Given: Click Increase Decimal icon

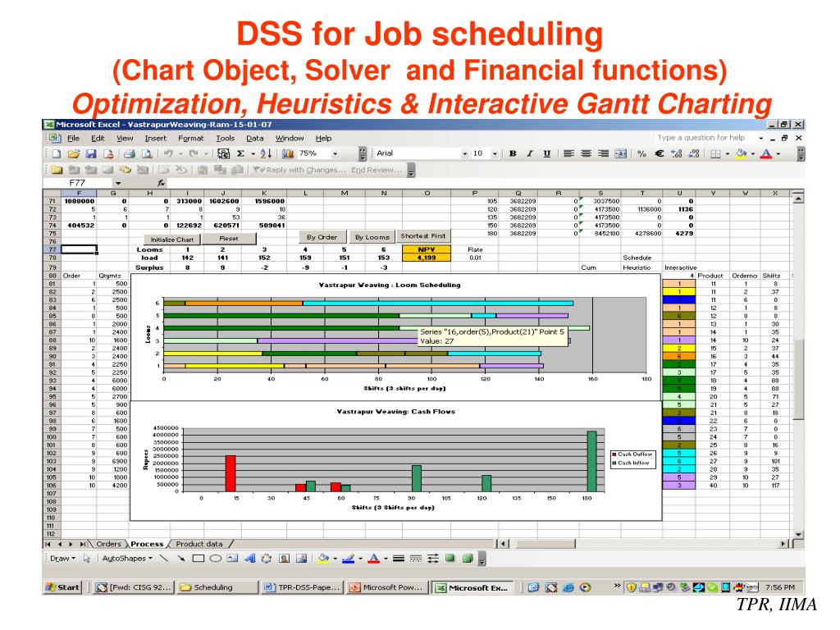Looking at the screenshot, I should pos(677,153).
